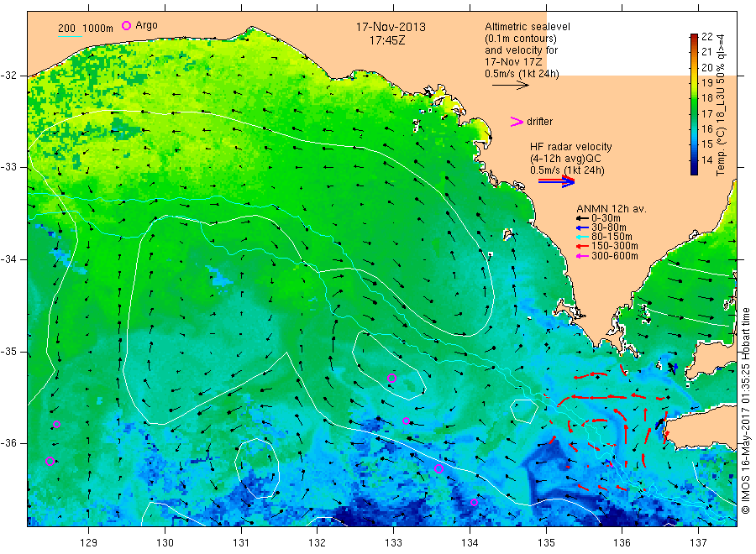Click the latitude axis label '-34'
This screenshot has width=756, height=554.
pos(9,259)
